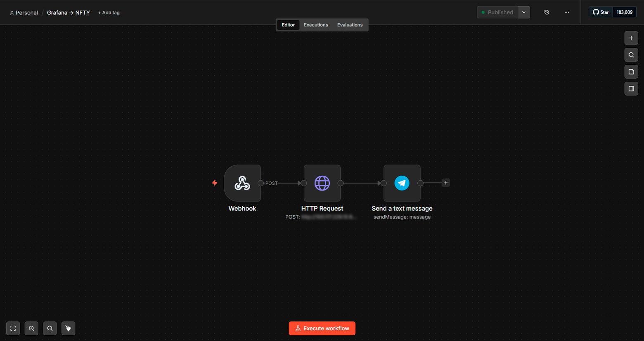This screenshot has height=341, width=644.
Task: Open the workflow options three-dot menu
Action: [566, 12]
